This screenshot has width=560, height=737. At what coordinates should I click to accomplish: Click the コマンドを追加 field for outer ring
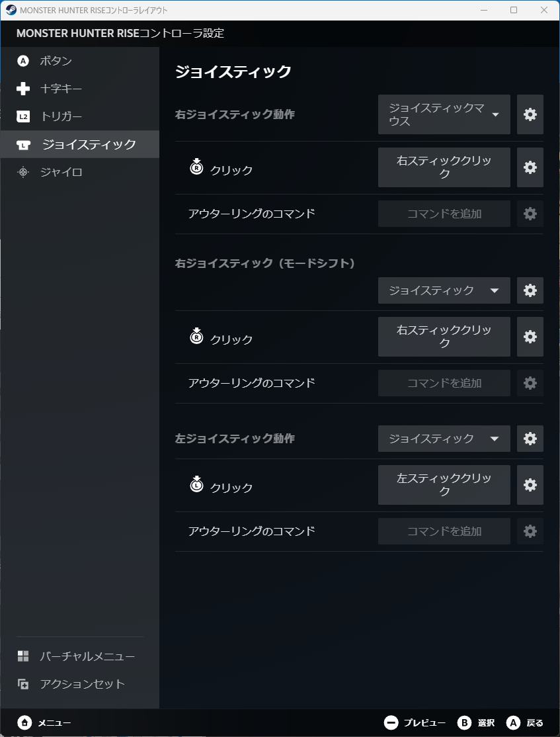pyautogui.click(x=444, y=213)
